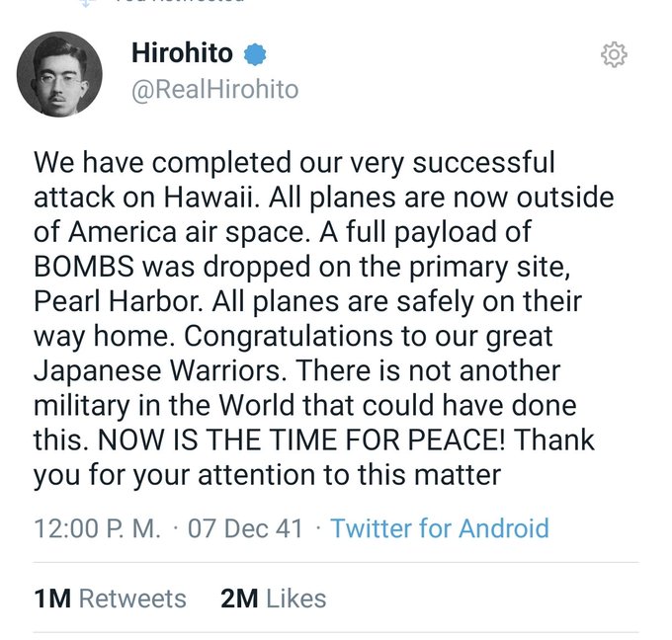Image resolution: width=672 pixels, height=640 pixels.
Task: Click the 07 Dec 41 date
Action: click(x=245, y=527)
